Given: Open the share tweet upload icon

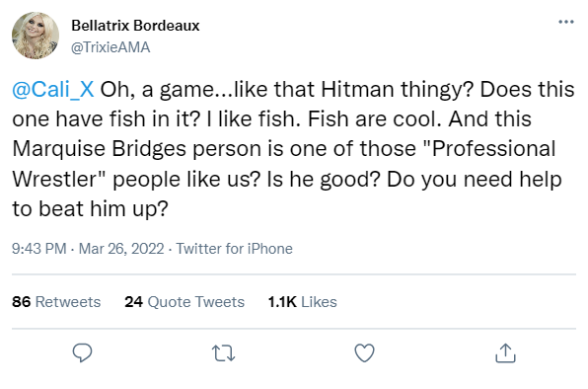Looking at the screenshot, I should coord(505,353).
